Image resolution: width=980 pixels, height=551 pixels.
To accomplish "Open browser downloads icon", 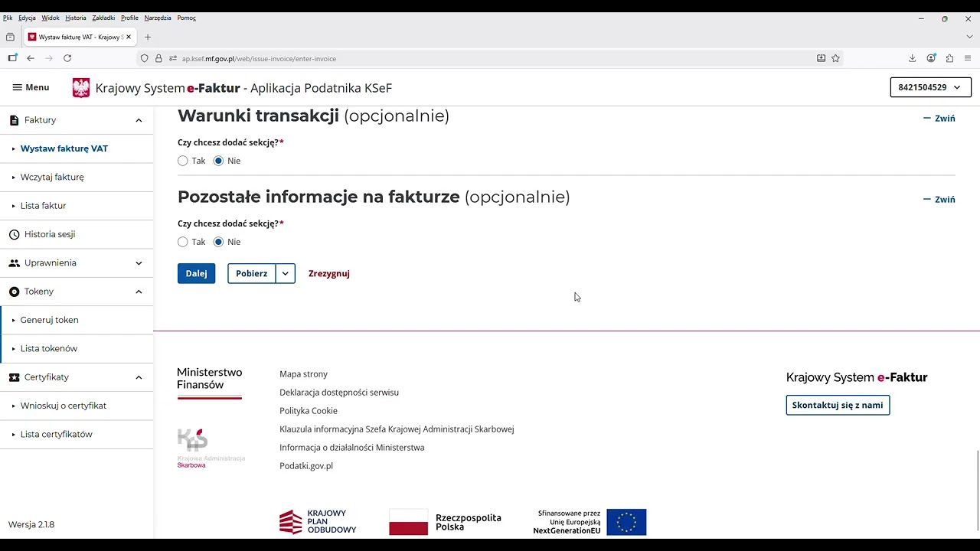I will (912, 58).
